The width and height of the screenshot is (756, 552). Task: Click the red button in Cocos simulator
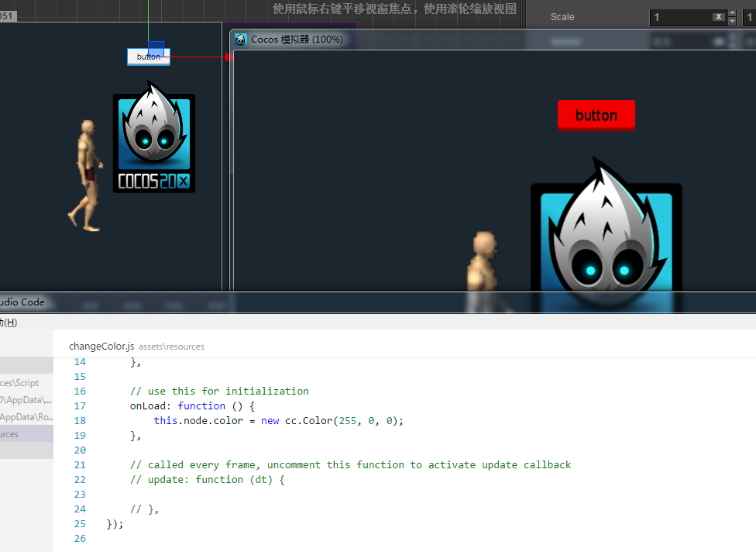596,116
